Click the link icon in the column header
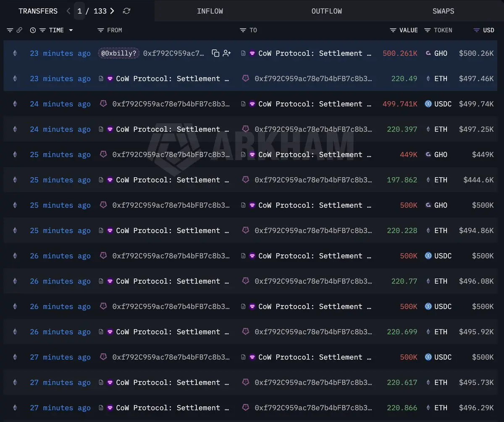Image resolution: width=504 pixels, height=422 pixels. (x=19, y=30)
